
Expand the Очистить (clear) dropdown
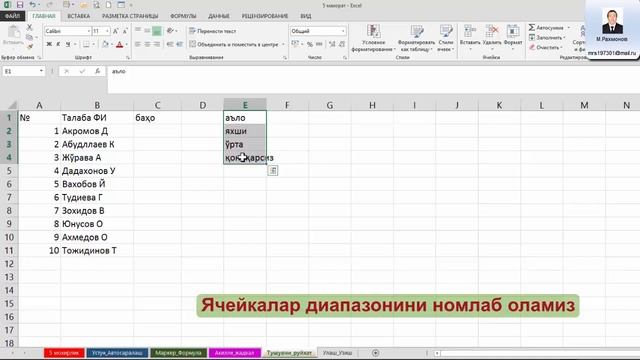coord(562,47)
